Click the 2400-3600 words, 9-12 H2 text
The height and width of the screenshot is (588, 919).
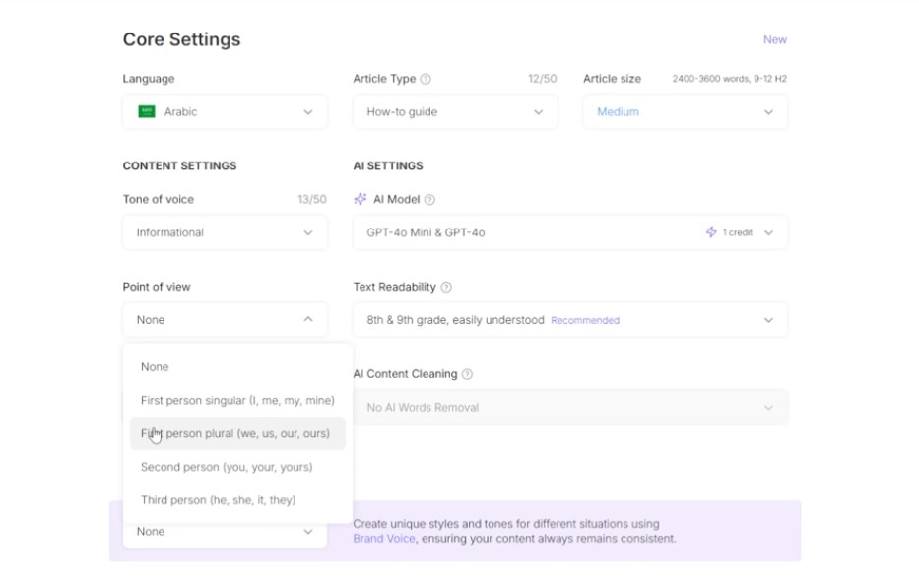(730, 79)
